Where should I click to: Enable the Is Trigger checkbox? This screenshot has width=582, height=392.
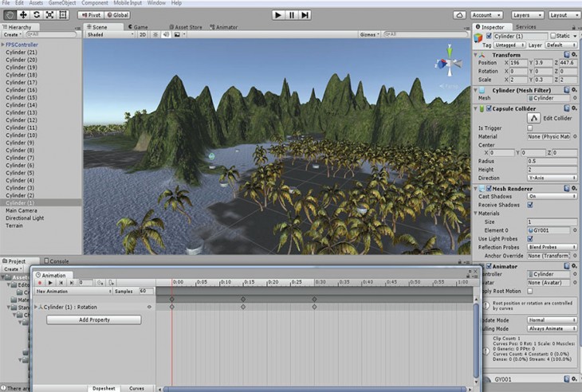529,127
